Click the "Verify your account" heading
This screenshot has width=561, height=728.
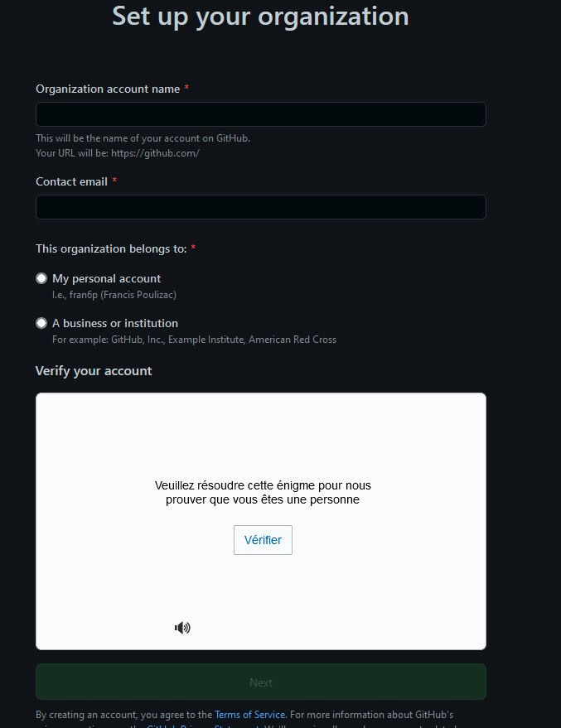(94, 370)
